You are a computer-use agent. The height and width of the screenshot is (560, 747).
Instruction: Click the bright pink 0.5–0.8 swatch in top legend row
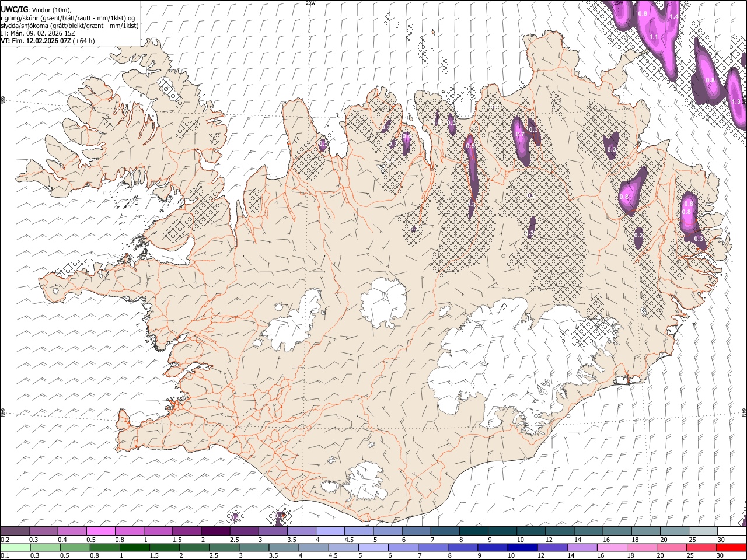click(101, 531)
